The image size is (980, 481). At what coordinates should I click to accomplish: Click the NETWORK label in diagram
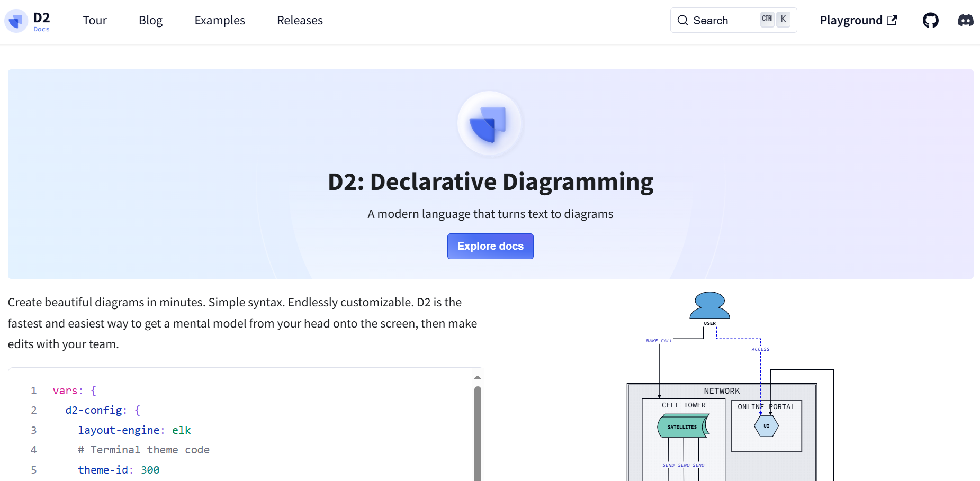click(722, 391)
